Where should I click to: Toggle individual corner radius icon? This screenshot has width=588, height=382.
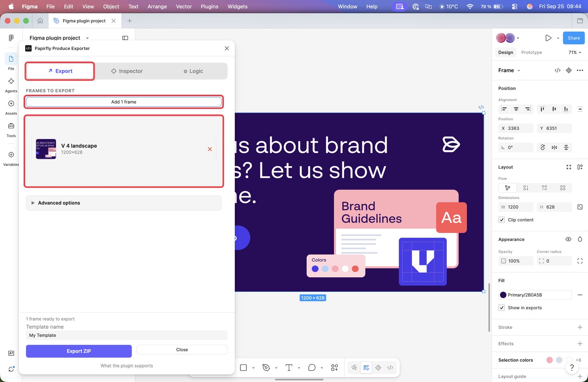click(580, 261)
